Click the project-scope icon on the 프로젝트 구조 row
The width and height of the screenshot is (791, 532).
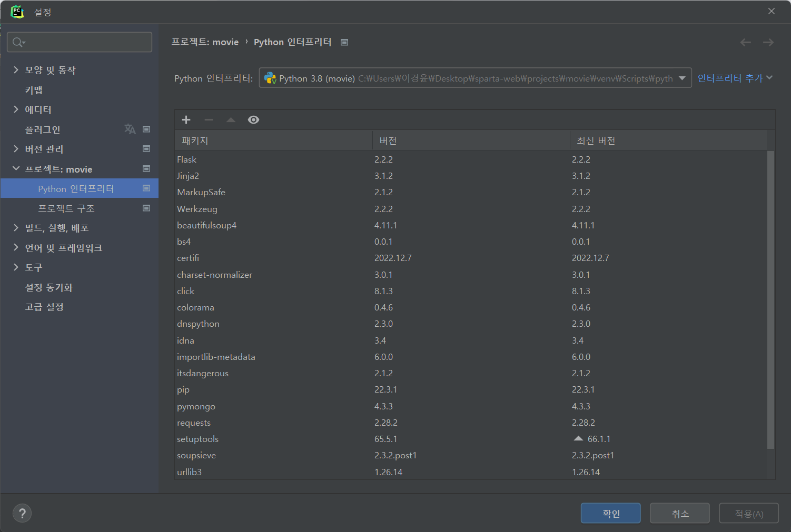146,208
